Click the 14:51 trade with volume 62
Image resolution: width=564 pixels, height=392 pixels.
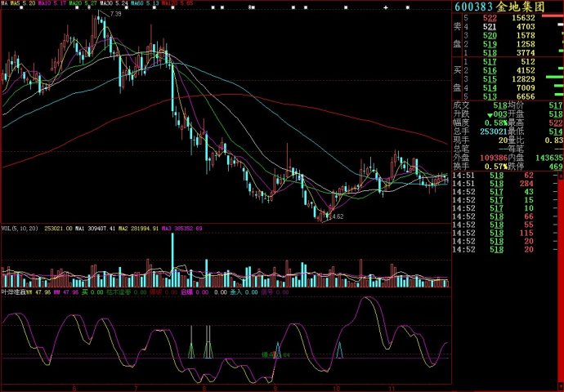504,176
